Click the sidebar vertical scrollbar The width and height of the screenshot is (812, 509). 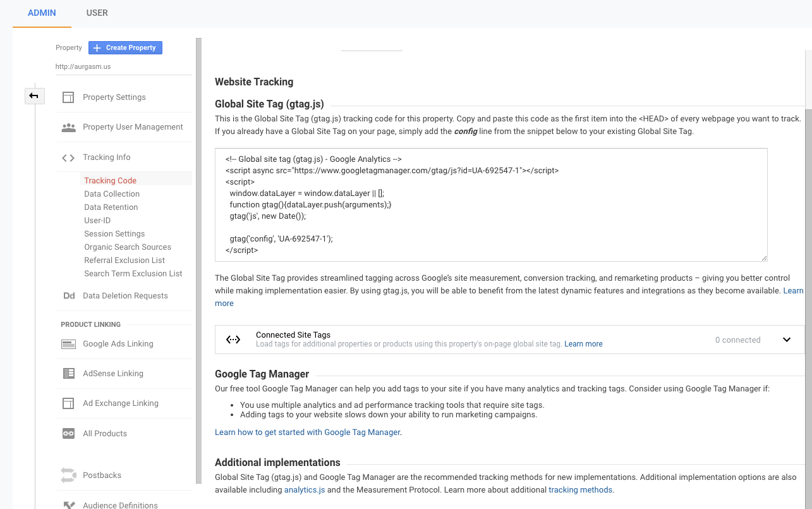coord(198,261)
